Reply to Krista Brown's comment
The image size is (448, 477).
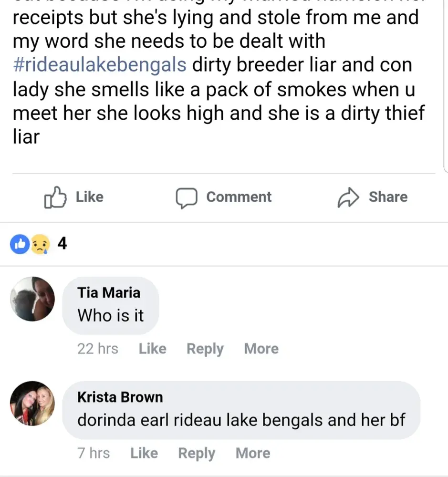197,453
